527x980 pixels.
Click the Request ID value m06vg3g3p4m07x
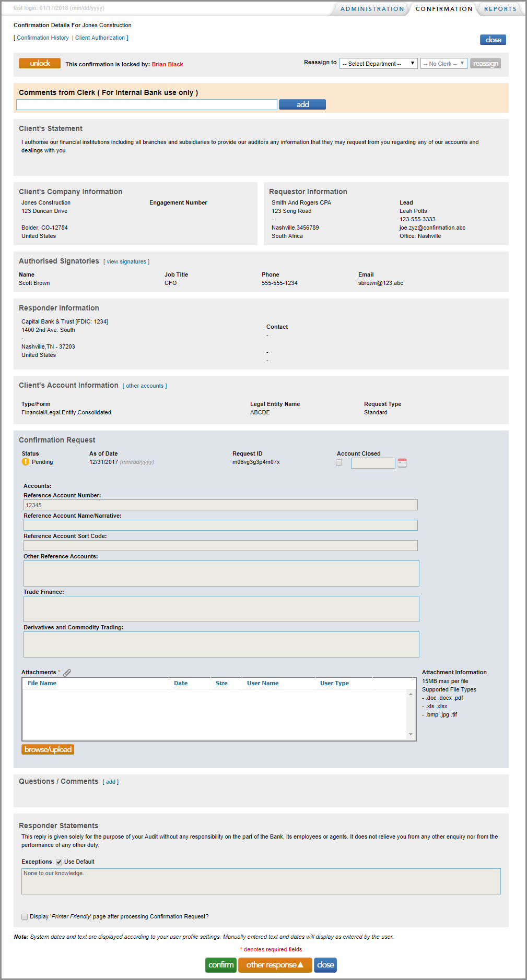coord(256,462)
